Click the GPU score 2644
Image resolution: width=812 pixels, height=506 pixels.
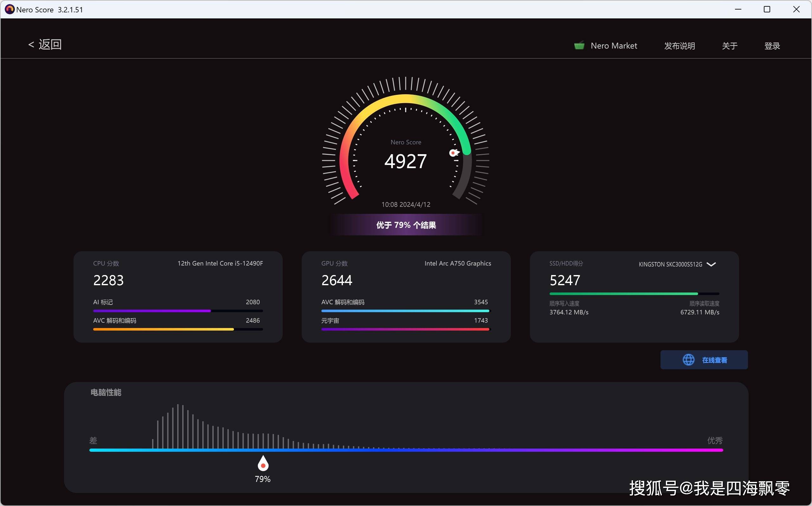coord(337,280)
